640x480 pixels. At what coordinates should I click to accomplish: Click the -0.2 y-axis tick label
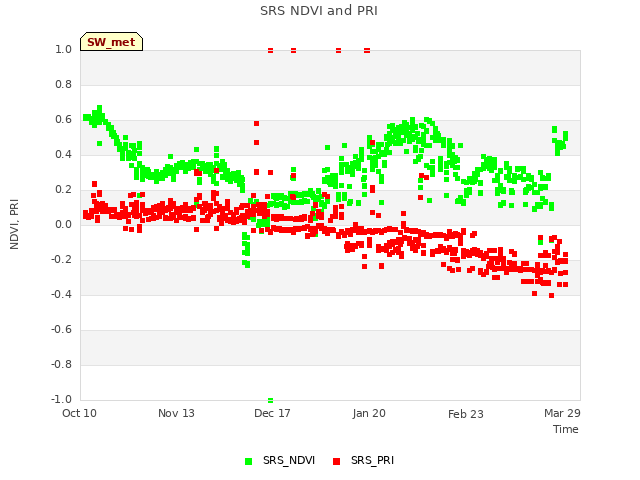pyautogui.click(x=61, y=260)
